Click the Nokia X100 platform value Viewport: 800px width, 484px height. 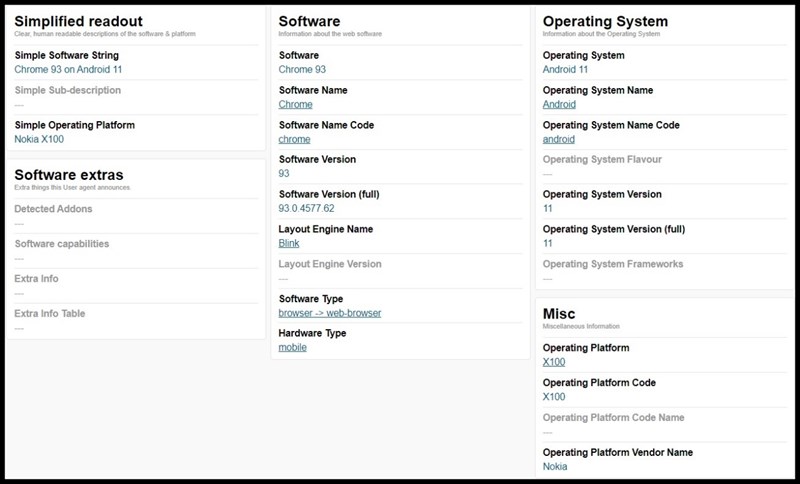[x=39, y=139]
